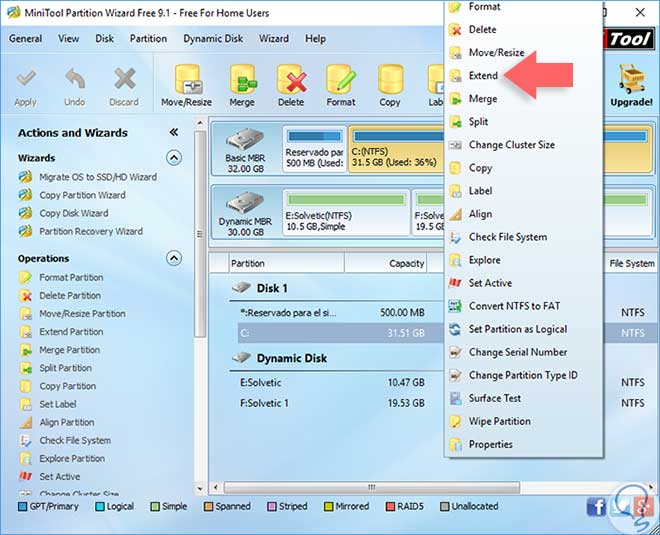This screenshot has width=660, height=535.
Task: Select the Basic MBR 32.00 GB disk
Action: [x=245, y=149]
